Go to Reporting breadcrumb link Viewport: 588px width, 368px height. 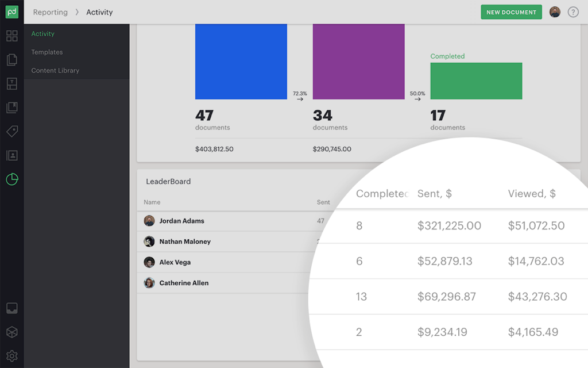click(51, 12)
